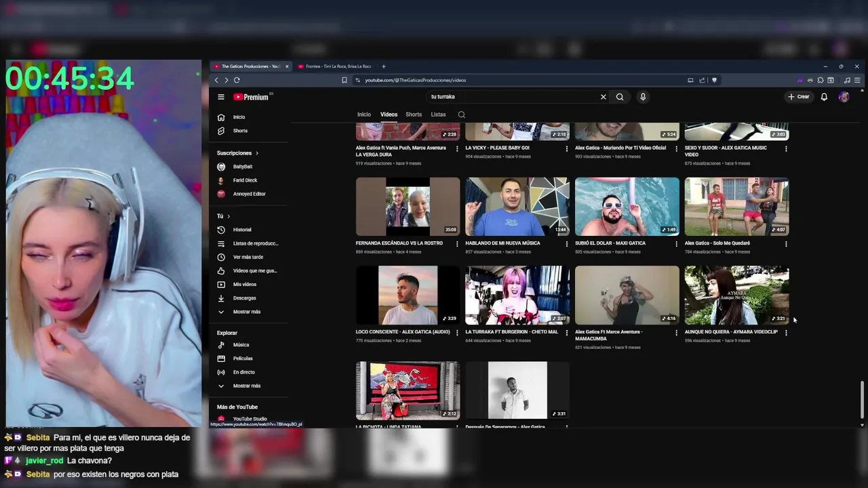Viewport: 868px width, 488px height.
Task: Open the browser extensions puzzle icon
Action: [821, 80]
